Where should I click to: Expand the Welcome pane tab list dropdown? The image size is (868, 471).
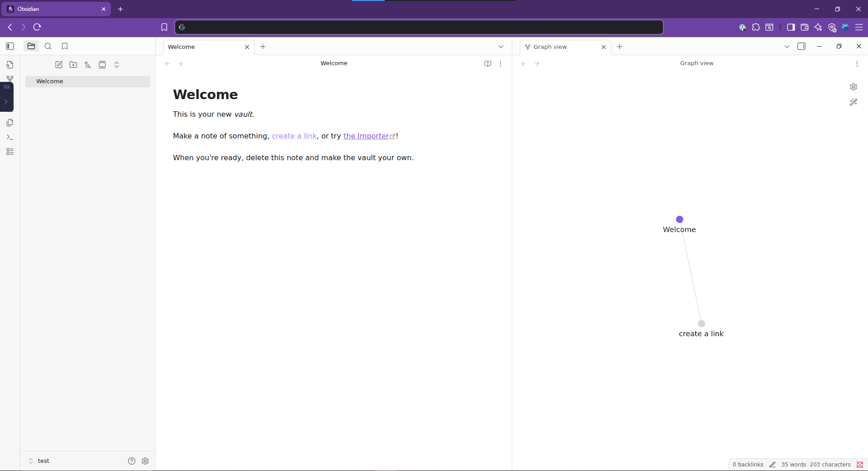coord(501,47)
